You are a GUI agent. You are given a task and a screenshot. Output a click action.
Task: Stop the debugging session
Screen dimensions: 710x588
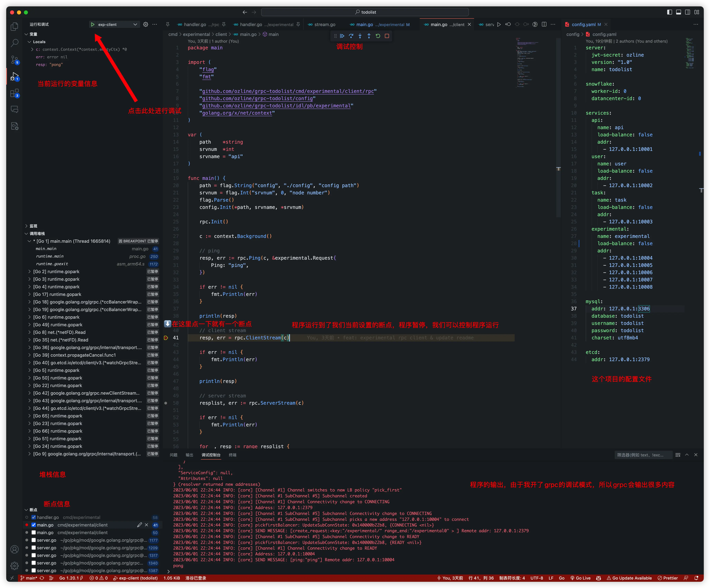point(387,36)
